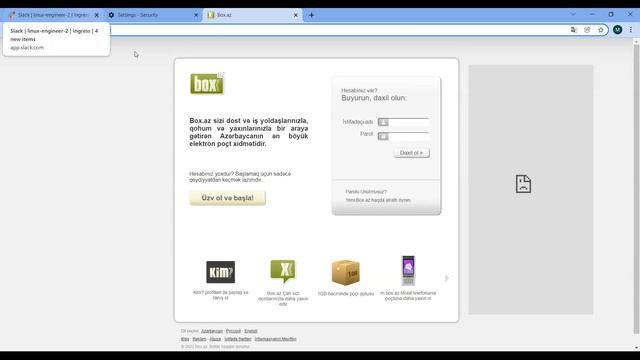
Task: Click the cardboard box mailbox icon
Action: 345,272
